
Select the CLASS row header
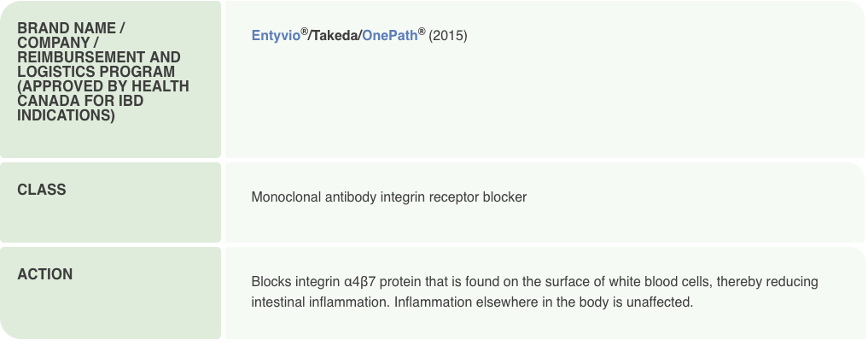[42, 190]
